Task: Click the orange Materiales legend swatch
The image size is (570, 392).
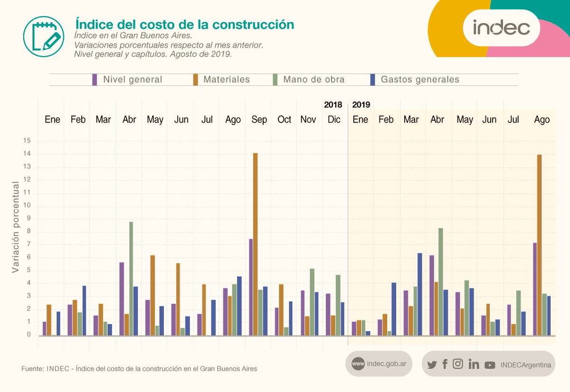Action: coord(195,79)
